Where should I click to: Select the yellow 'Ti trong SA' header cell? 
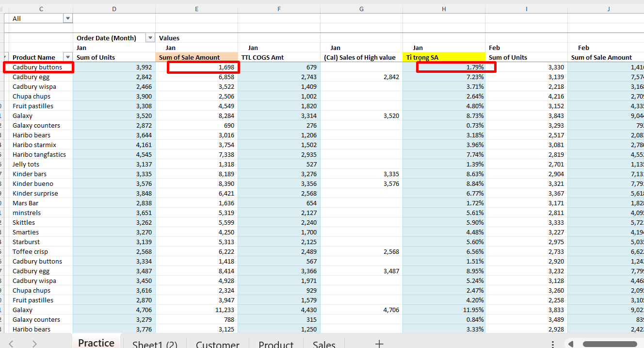(444, 57)
